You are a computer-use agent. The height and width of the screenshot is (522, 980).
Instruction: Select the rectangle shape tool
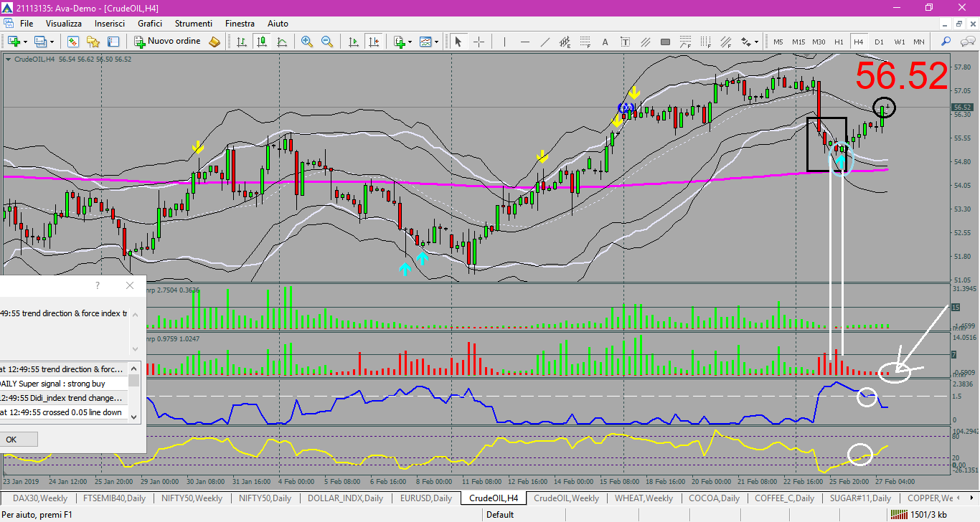pos(665,42)
